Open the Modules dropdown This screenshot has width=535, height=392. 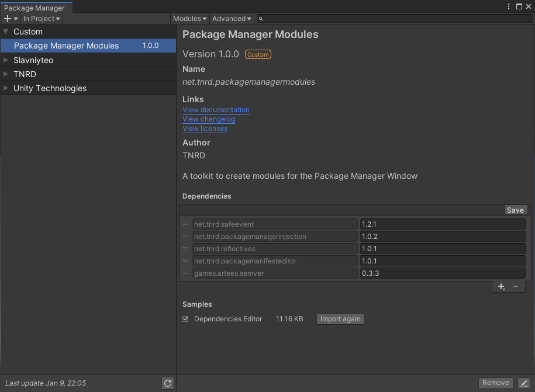pyautogui.click(x=189, y=18)
